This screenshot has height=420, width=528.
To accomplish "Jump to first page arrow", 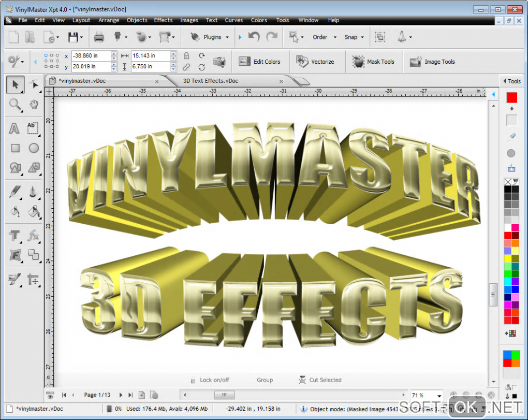I will (x=64, y=395).
